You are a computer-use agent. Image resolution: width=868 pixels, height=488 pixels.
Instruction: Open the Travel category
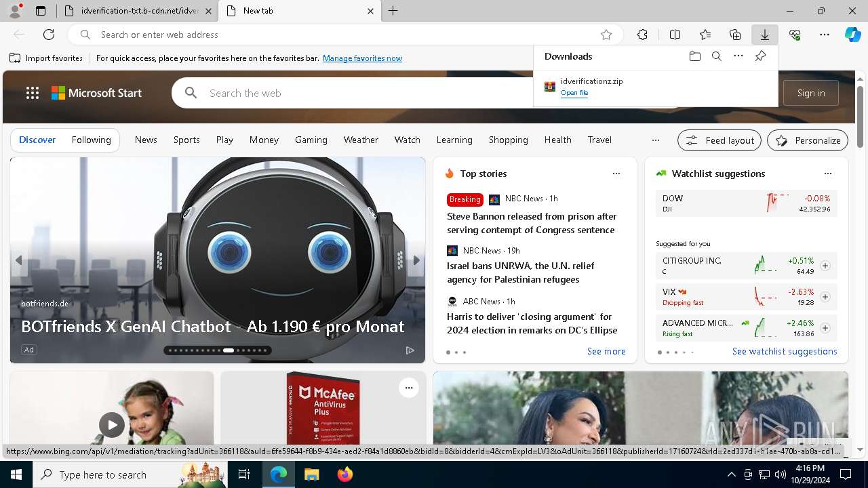599,140
